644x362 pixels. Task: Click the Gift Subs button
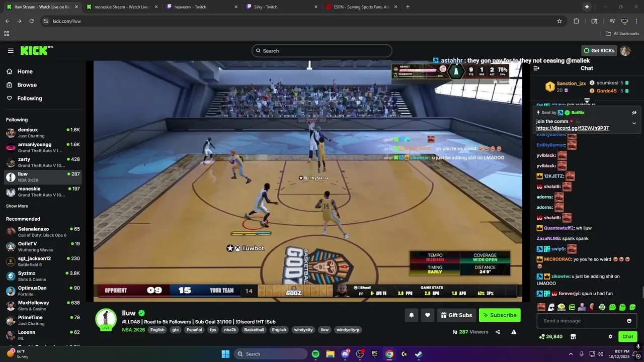[456, 315]
